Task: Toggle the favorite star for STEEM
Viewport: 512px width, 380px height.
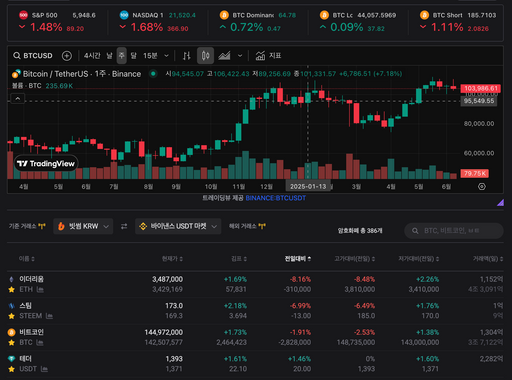Action: click(x=12, y=316)
